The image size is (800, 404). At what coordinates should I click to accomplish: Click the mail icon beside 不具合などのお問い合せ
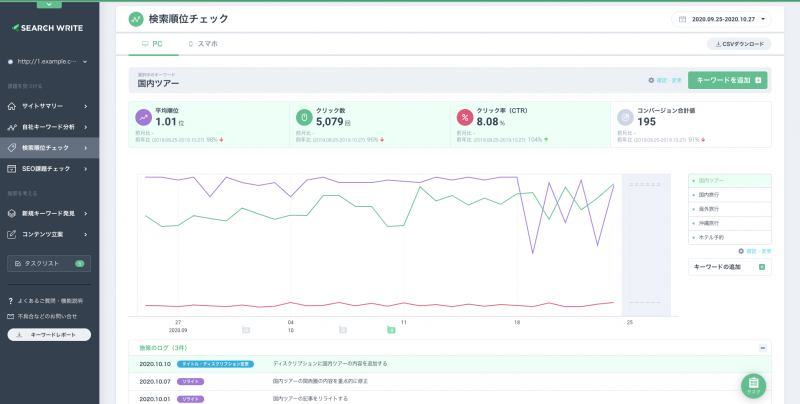click(x=11, y=316)
